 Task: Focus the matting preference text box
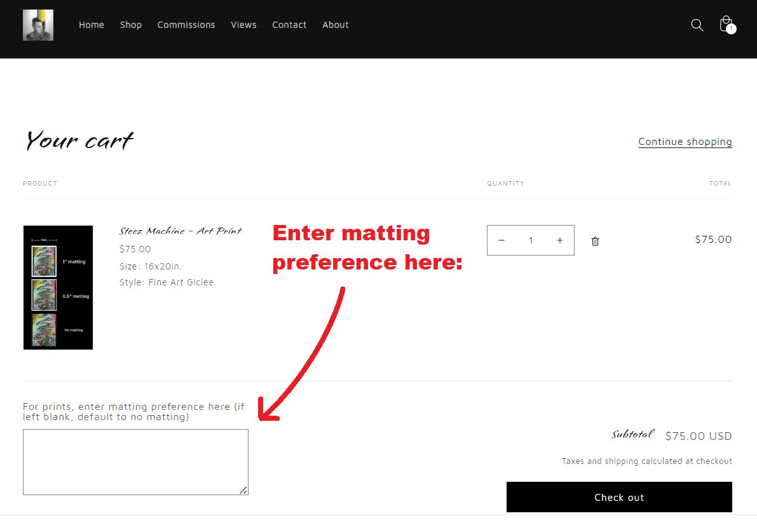coord(135,461)
